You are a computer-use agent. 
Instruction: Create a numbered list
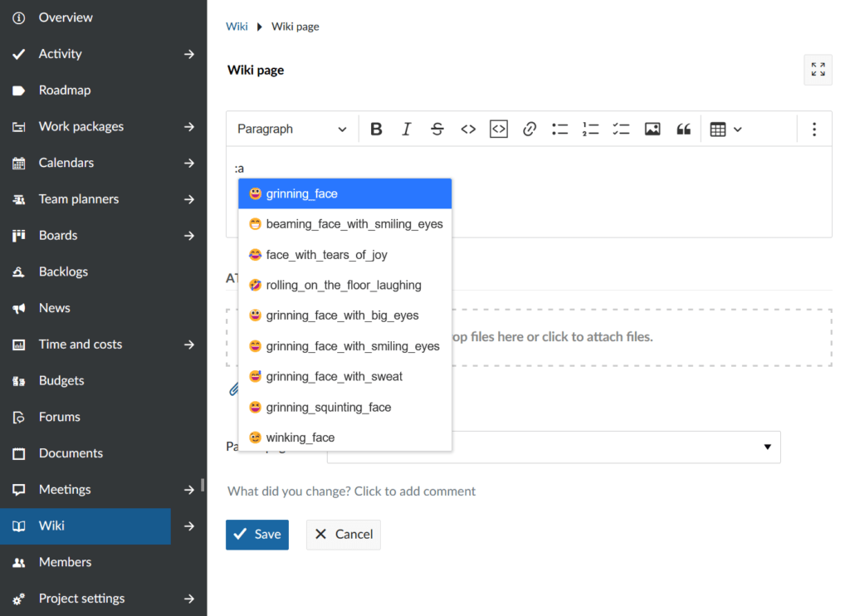pos(590,129)
